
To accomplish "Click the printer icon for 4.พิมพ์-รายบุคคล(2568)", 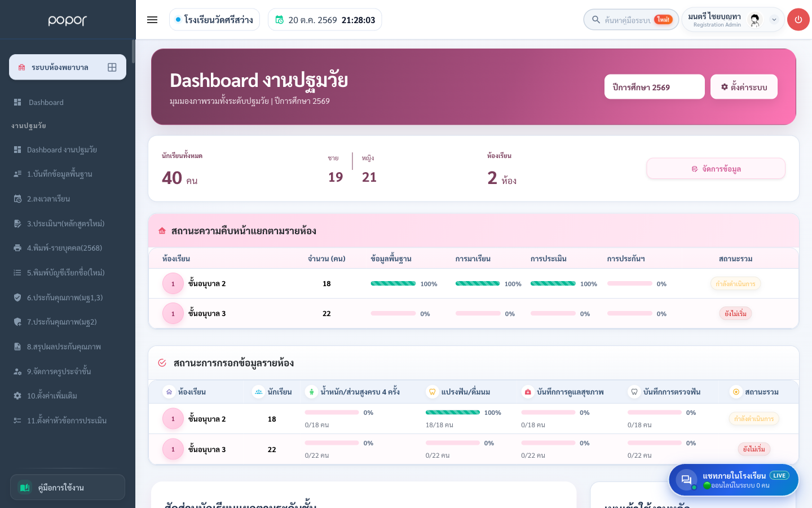I will (x=17, y=248).
